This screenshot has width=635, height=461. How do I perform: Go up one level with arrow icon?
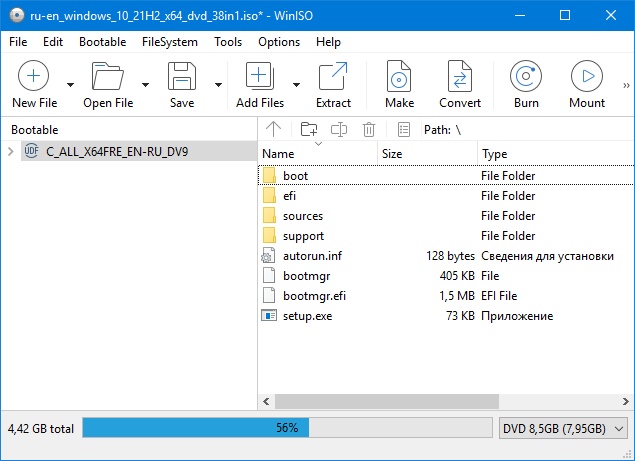click(x=274, y=129)
